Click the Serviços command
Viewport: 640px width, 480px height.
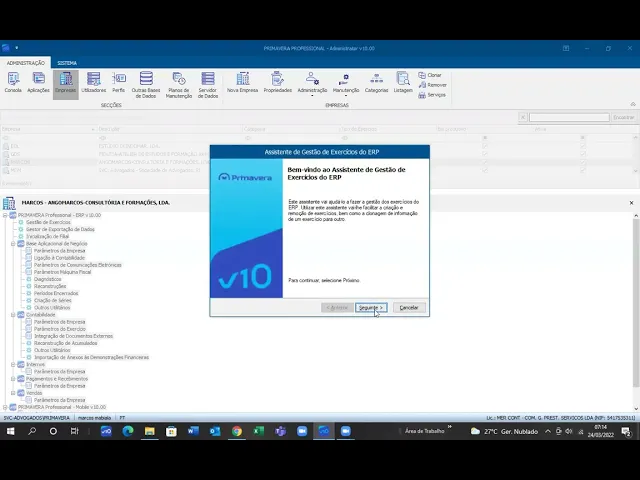(x=432, y=95)
